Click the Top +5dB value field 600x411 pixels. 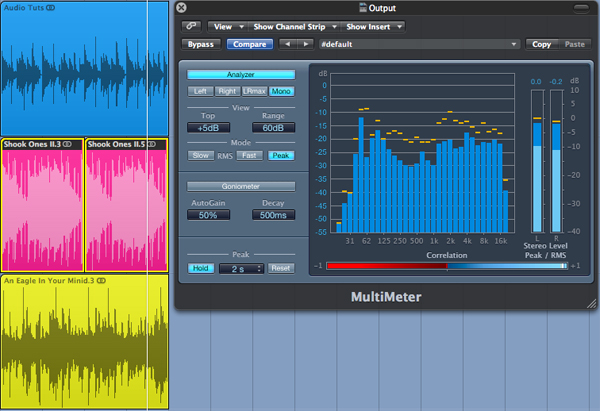(208, 128)
